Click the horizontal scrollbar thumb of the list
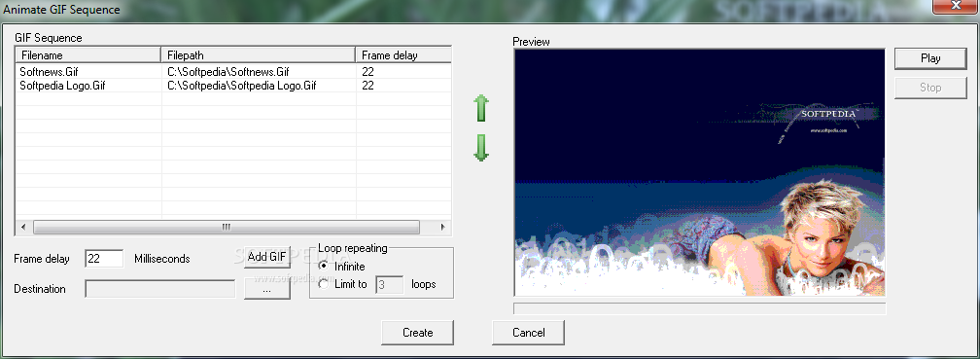 click(227, 227)
